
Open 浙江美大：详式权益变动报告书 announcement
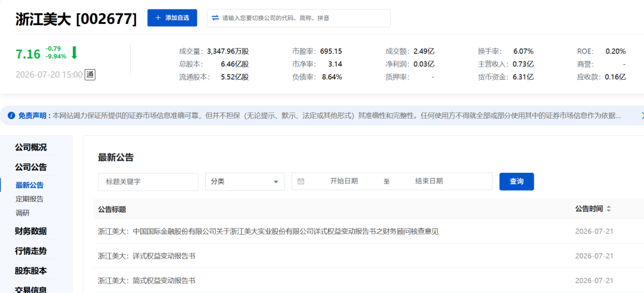point(147,255)
